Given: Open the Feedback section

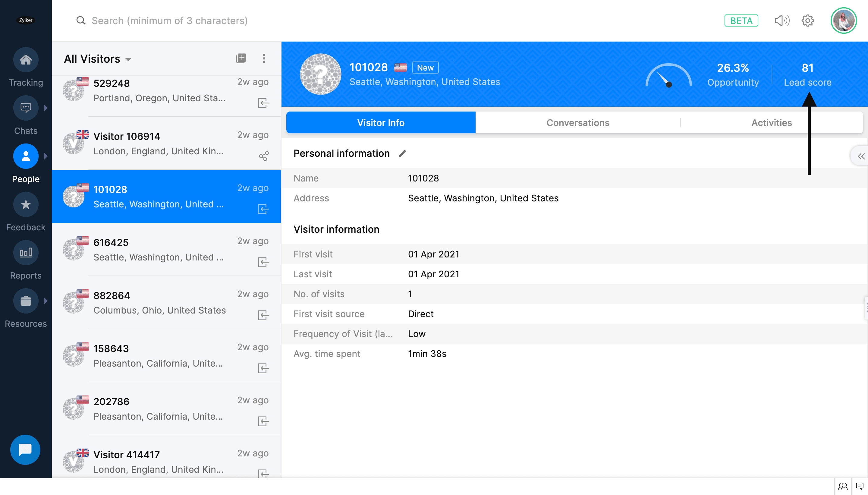Looking at the screenshot, I should click(x=26, y=204).
